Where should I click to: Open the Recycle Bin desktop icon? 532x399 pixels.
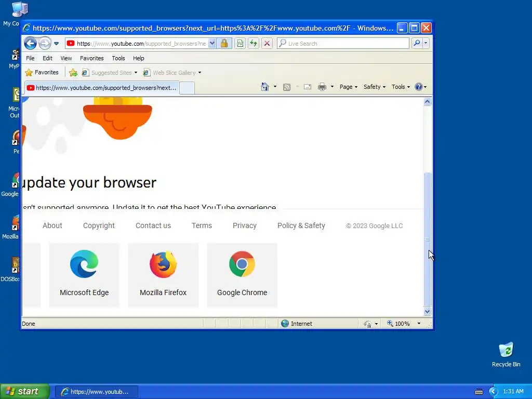coord(506,354)
